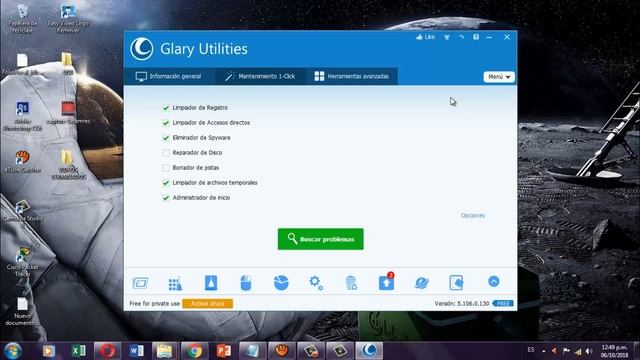
Task: Open the Disk Cleaner icon in bottom toolbar
Action: coord(140,282)
